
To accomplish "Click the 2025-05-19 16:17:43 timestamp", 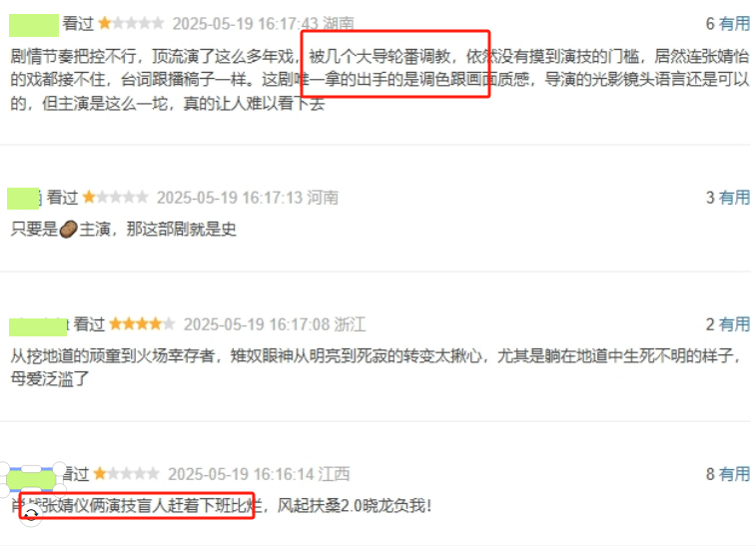I will tap(246, 23).
